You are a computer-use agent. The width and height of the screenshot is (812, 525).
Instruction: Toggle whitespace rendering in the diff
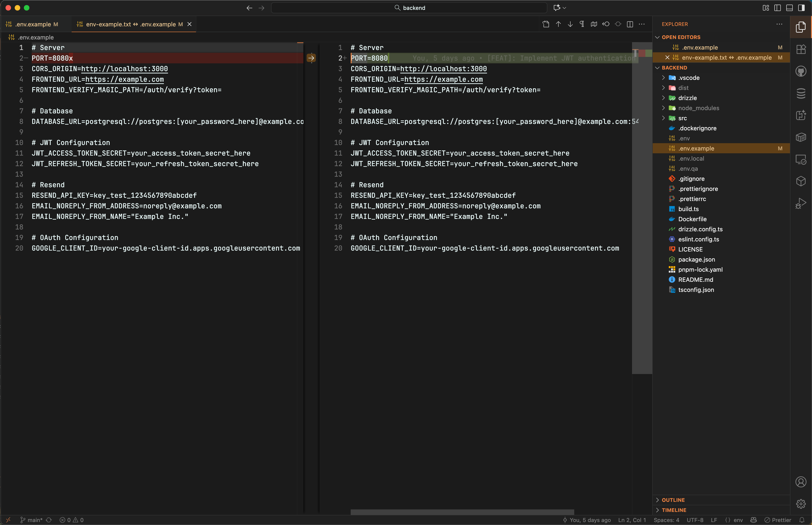tap(582, 24)
